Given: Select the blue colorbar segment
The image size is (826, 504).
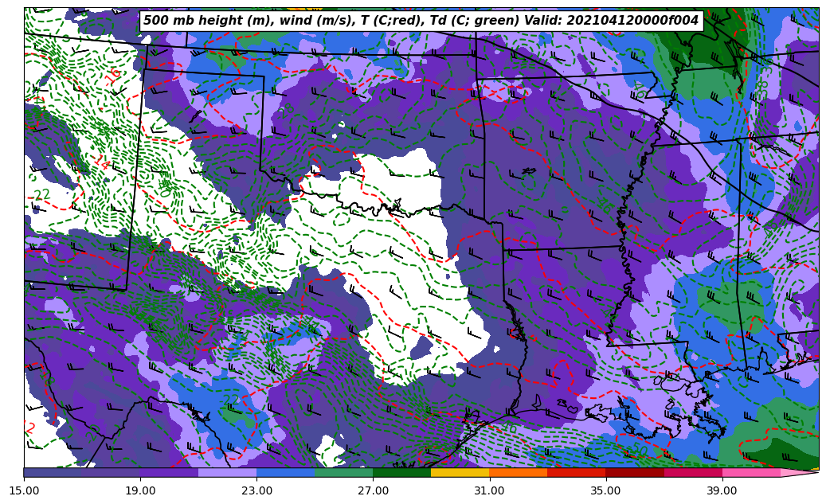Looking at the screenshot, I should pyautogui.click(x=285, y=472).
